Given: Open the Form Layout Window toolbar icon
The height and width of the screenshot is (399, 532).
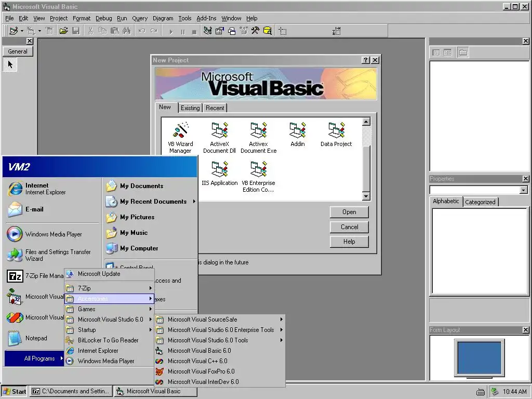Looking at the screenshot, I should [232, 31].
